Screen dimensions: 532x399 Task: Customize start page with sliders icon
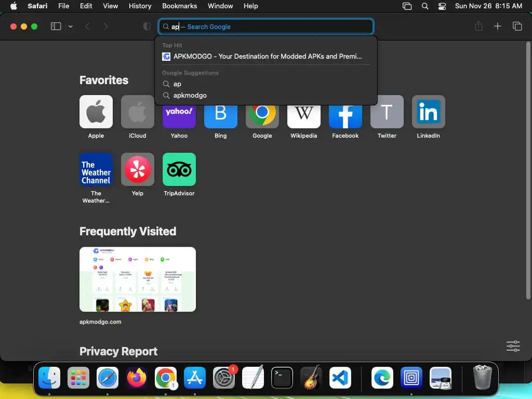pyautogui.click(x=513, y=346)
